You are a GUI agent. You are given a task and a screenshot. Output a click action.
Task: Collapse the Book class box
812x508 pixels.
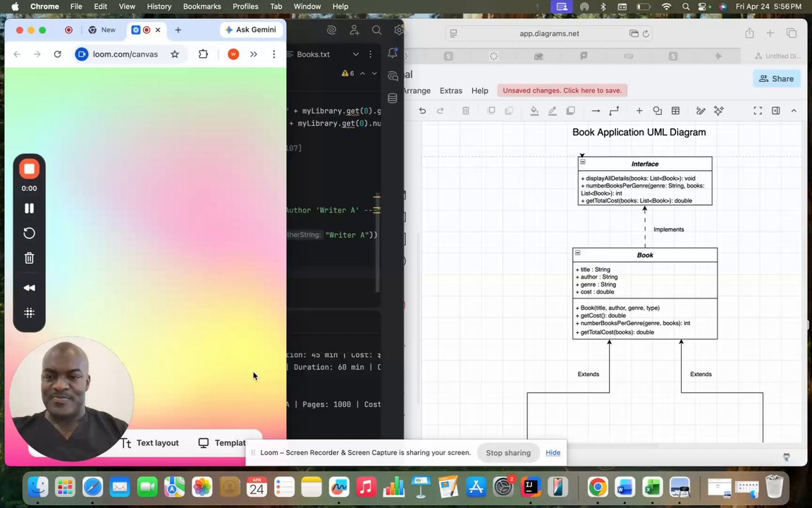point(577,253)
